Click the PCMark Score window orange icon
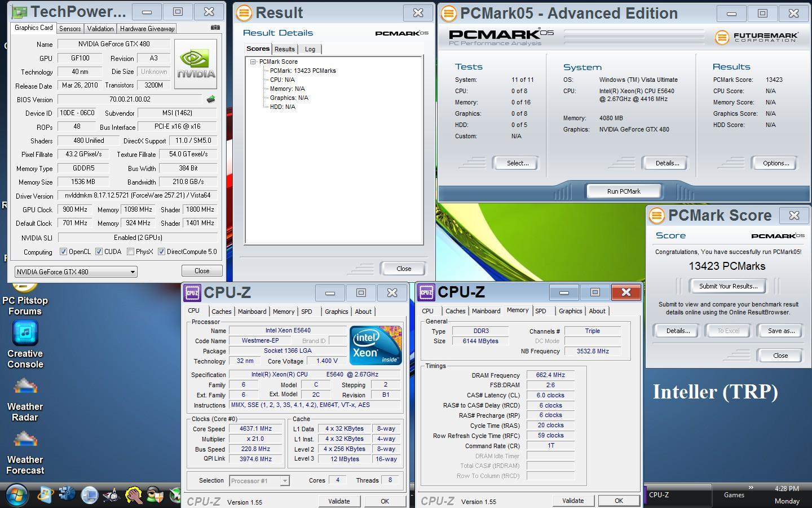 pyautogui.click(x=656, y=215)
